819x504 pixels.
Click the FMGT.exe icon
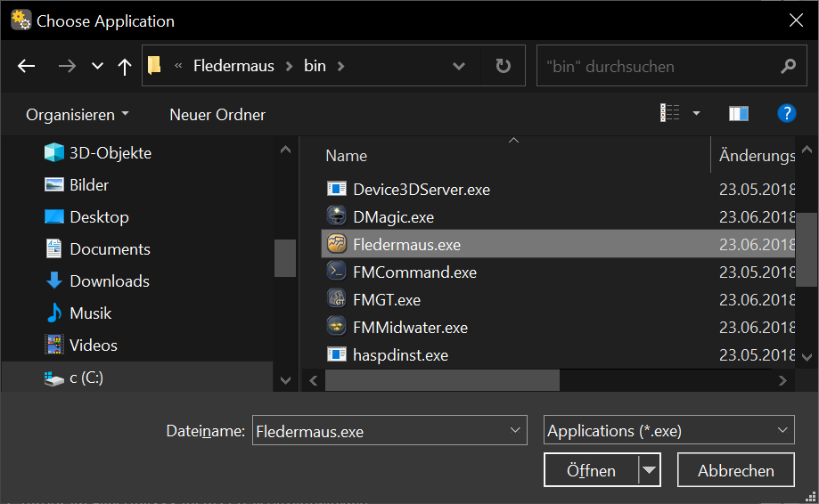336,298
